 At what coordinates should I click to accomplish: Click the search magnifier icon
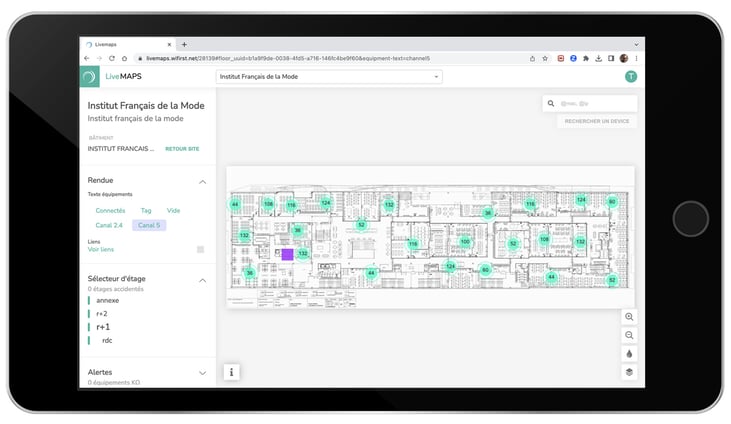coord(551,104)
